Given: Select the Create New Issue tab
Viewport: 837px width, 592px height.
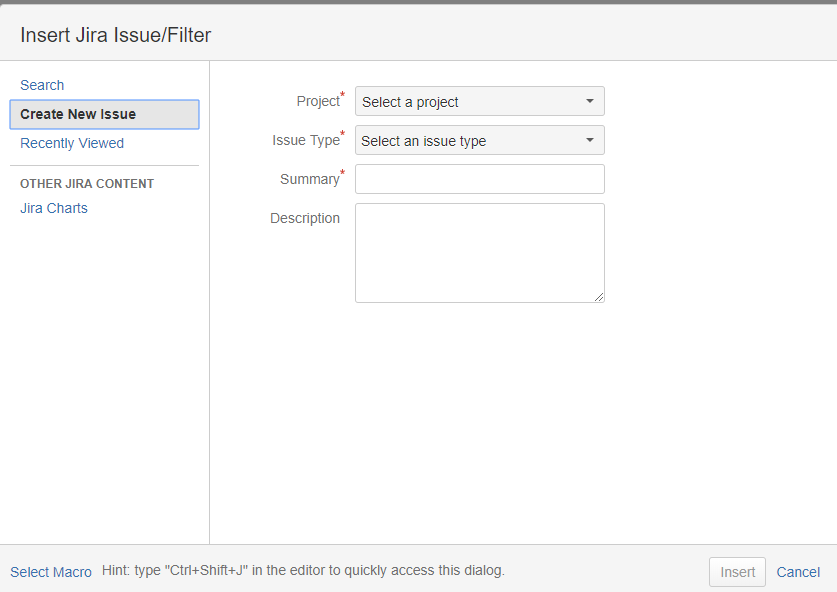Looking at the screenshot, I should [105, 114].
